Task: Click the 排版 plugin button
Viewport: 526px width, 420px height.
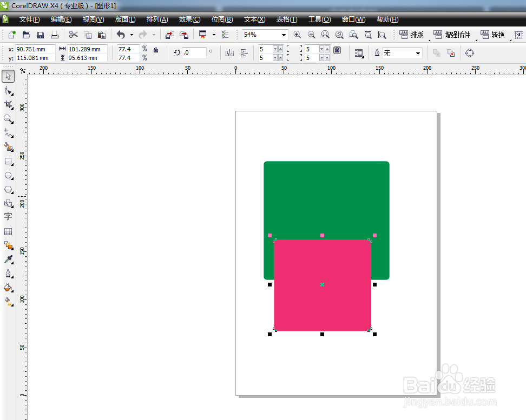Action: click(412, 35)
